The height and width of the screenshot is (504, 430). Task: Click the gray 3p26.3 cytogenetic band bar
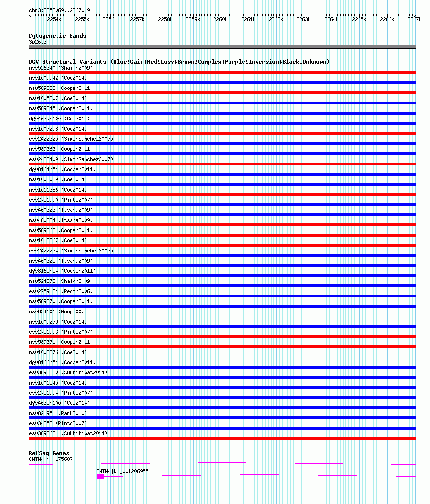(223, 47)
